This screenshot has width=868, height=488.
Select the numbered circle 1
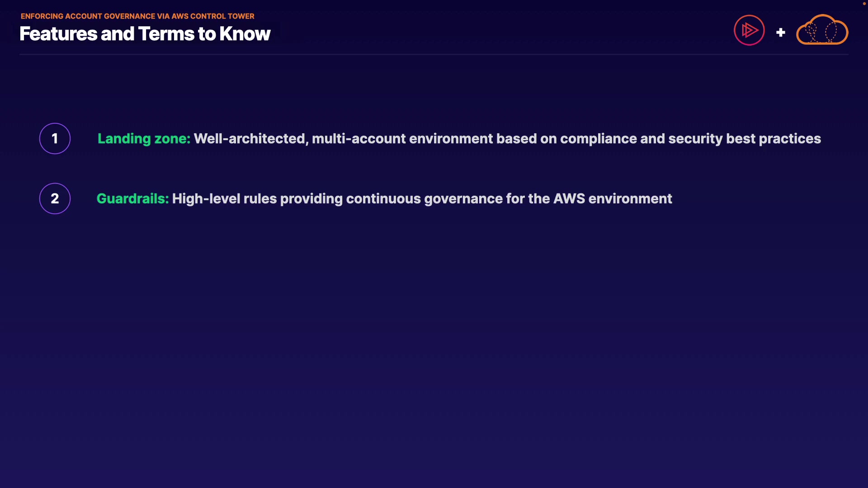(x=55, y=138)
